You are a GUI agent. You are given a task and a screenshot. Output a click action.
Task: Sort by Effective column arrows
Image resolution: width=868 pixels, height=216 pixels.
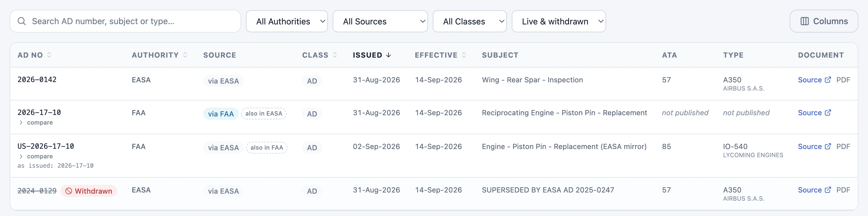point(464,55)
